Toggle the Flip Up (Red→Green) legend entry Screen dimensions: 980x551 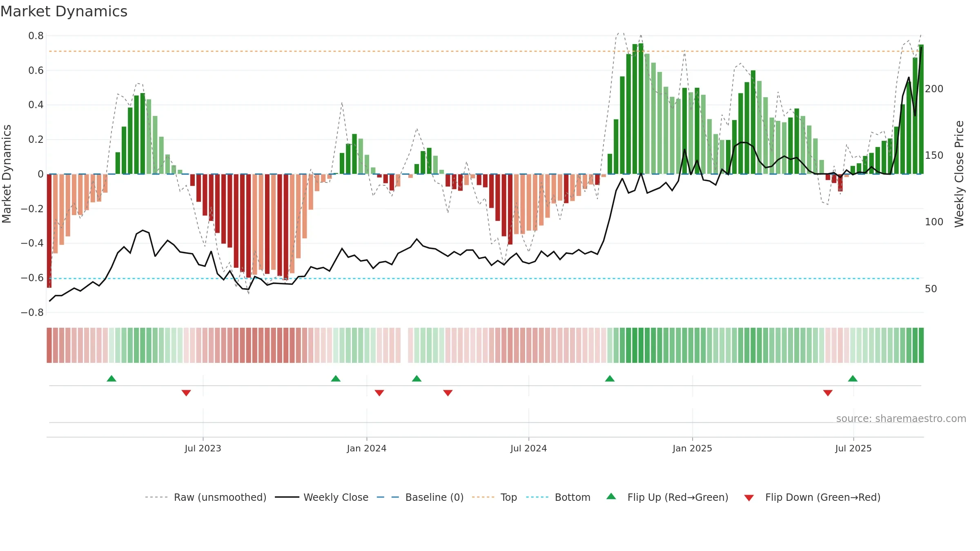667,497
